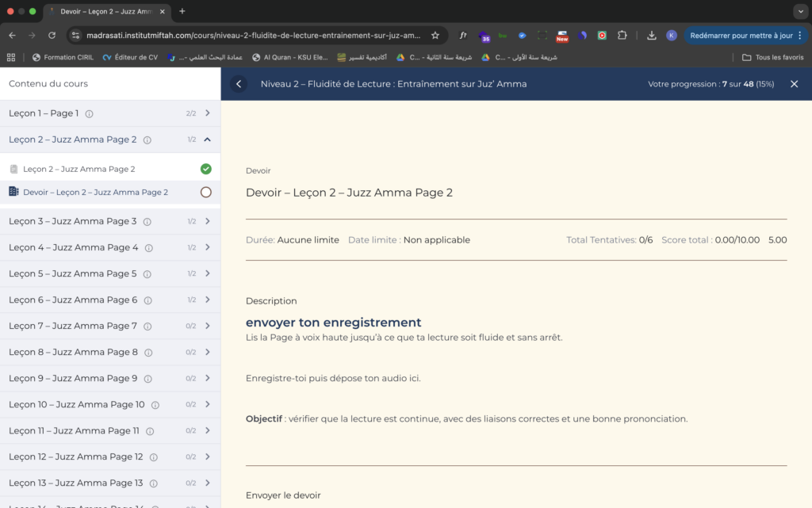Click info icon next to Leçon 1 – Page 1
Image resolution: width=812 pixels, height=508 pixels.
coord(89,113)
